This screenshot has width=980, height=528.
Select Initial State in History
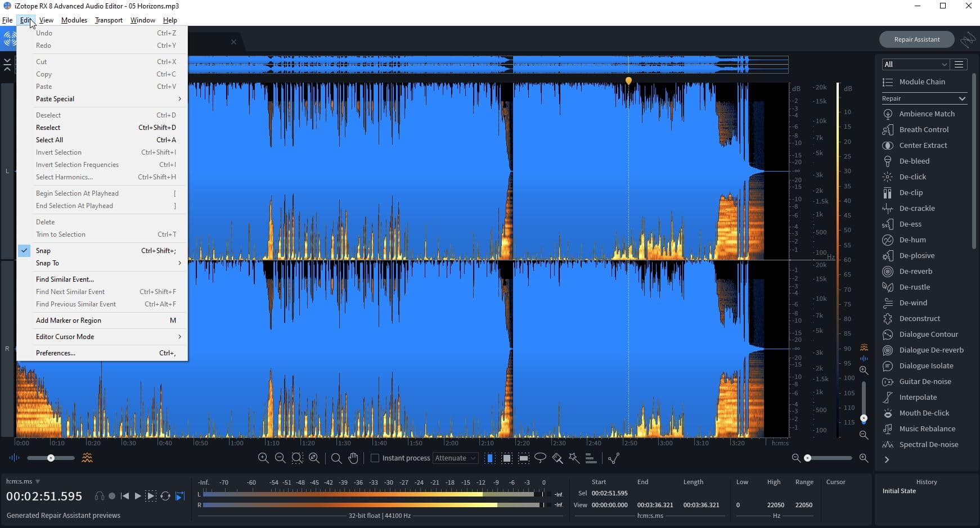point(899,491)
